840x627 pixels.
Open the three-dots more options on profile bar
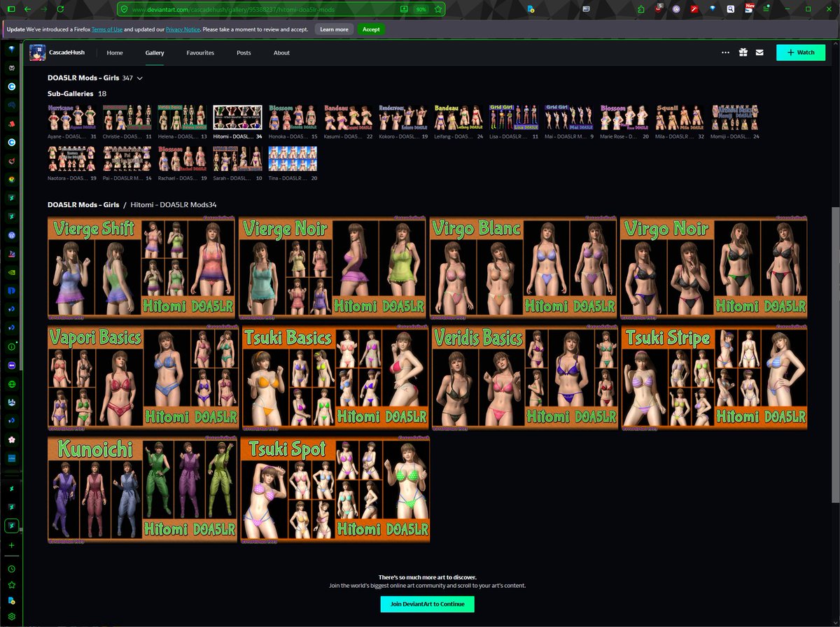[x=725, y=52]
